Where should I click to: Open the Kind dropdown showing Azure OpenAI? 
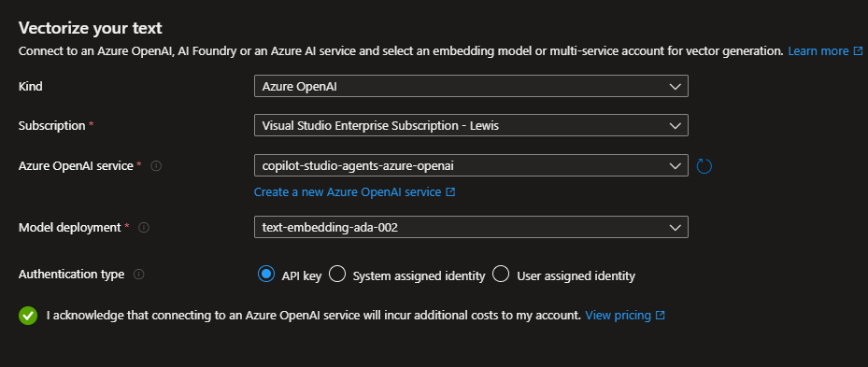(471, 86)
